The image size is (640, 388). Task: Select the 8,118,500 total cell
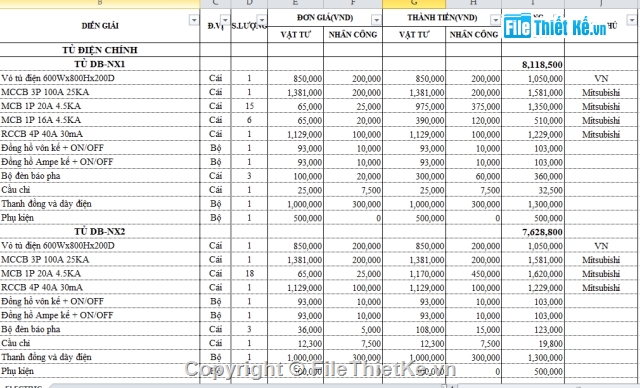click(x=533, y=64)
